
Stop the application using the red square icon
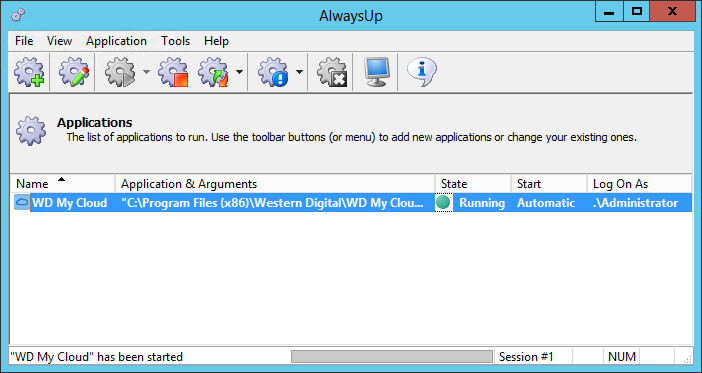coord(173,72)
